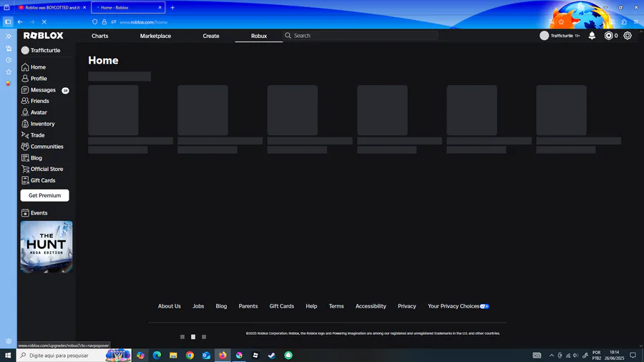Viewport: 644px width, 362px height.
Task: Open the notifications bell
Action: [592, 36]
